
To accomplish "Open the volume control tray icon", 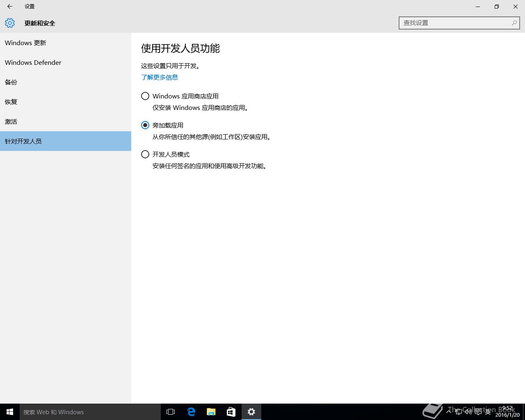I will pyautogui.click(x=468, y=412).
